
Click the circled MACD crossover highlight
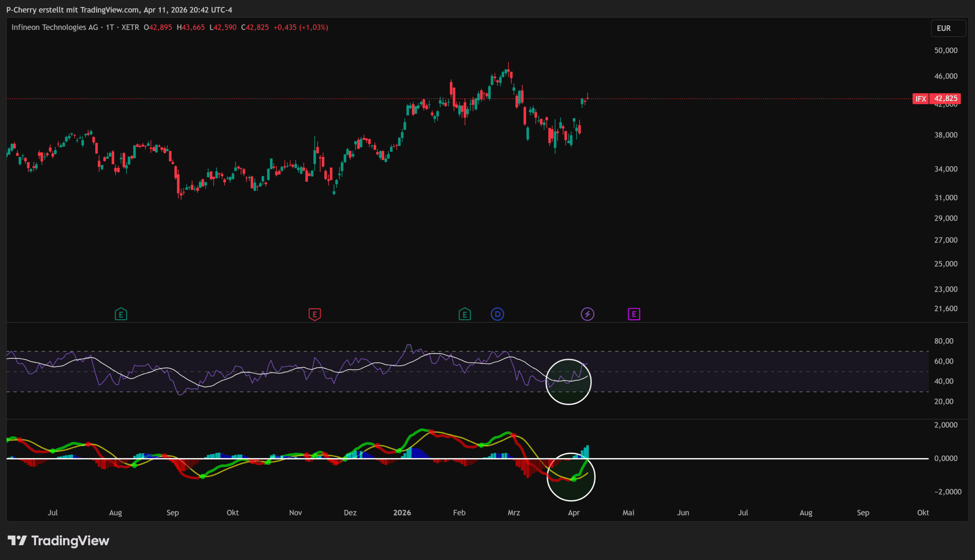571,477
